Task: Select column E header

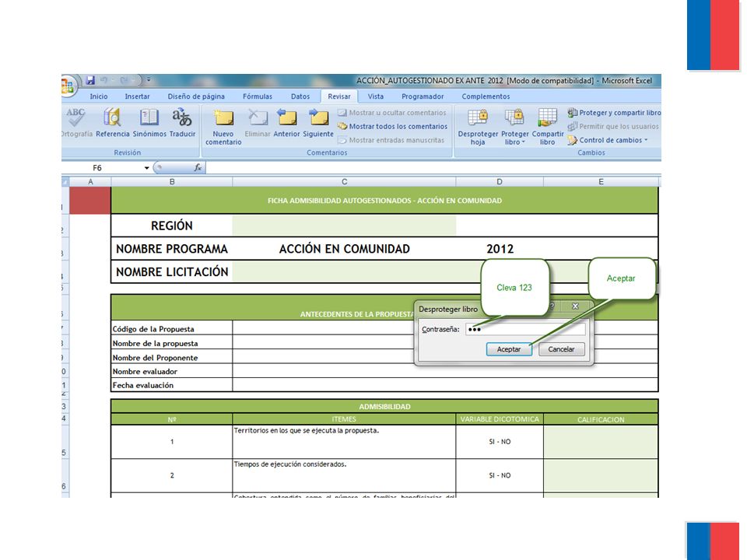Action: tap(601, 182)
